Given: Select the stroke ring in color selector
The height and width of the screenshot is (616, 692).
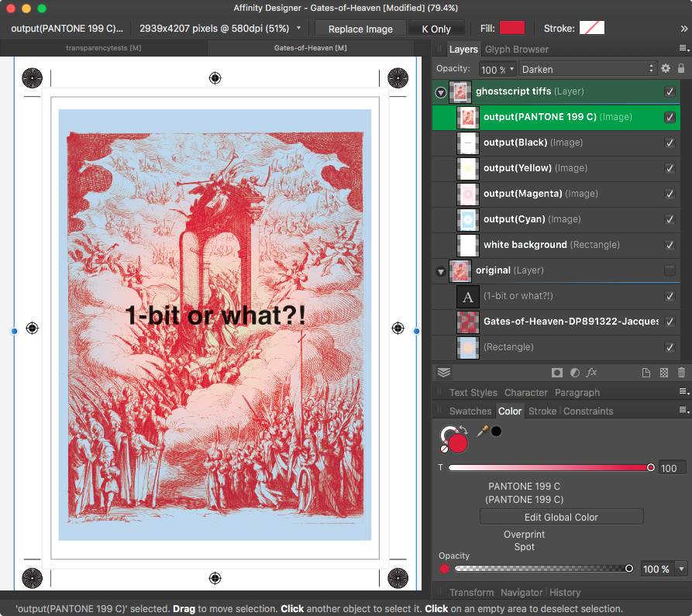Looking at the screenshot, I should [446, 432].
